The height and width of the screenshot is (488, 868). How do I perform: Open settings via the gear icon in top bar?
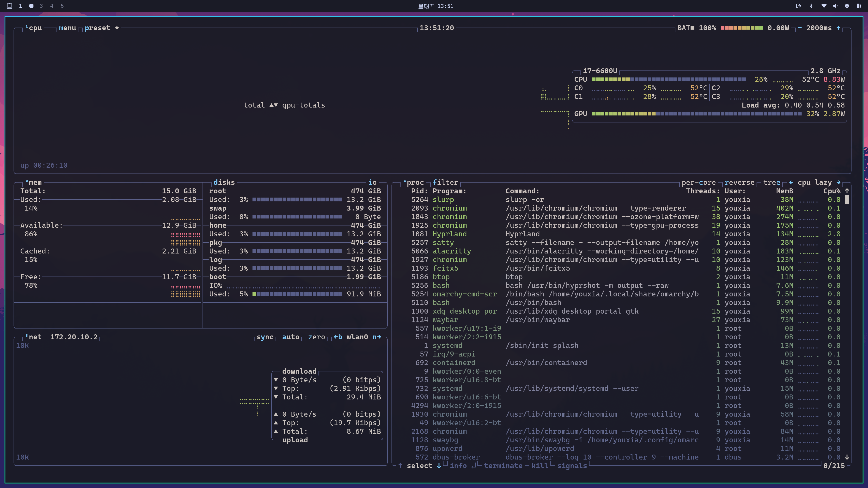coord(847,6)
